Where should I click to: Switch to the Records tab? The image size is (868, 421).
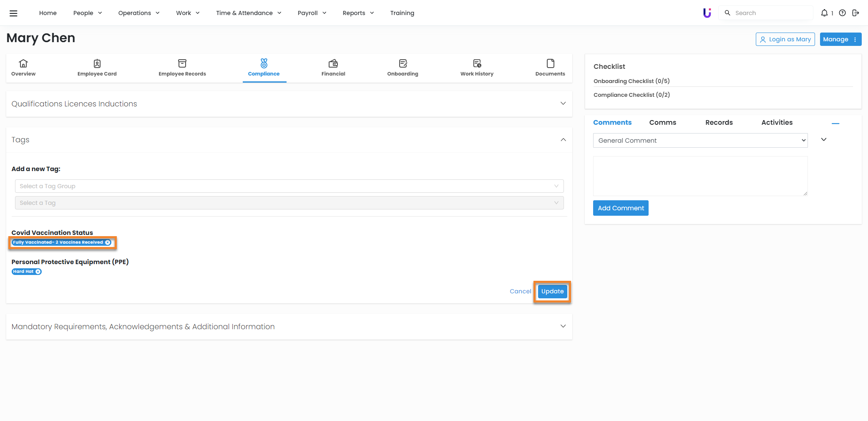click(719, 122)
